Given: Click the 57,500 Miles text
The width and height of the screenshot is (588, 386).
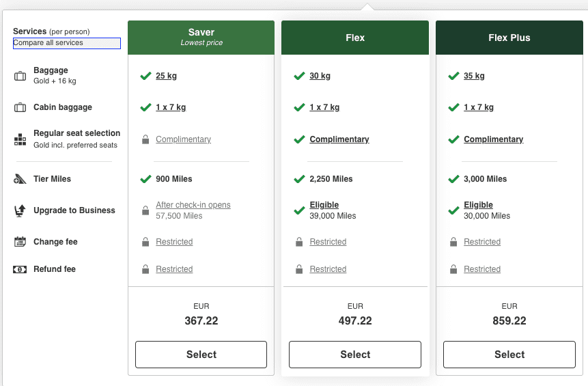Looking at the screenshot, I should (x=179, y=216).
